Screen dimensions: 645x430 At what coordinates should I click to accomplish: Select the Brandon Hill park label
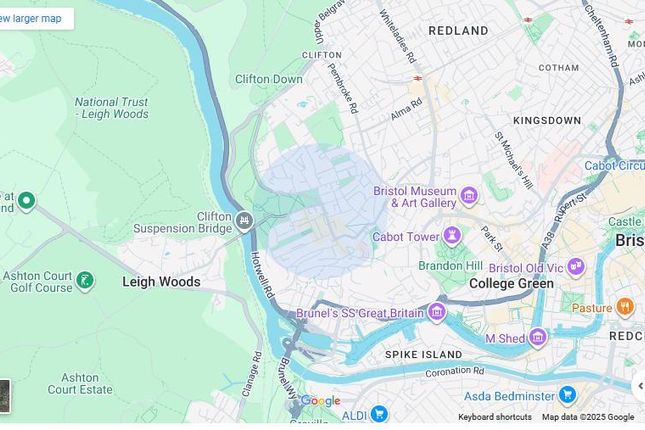click(x=450, y=266)
